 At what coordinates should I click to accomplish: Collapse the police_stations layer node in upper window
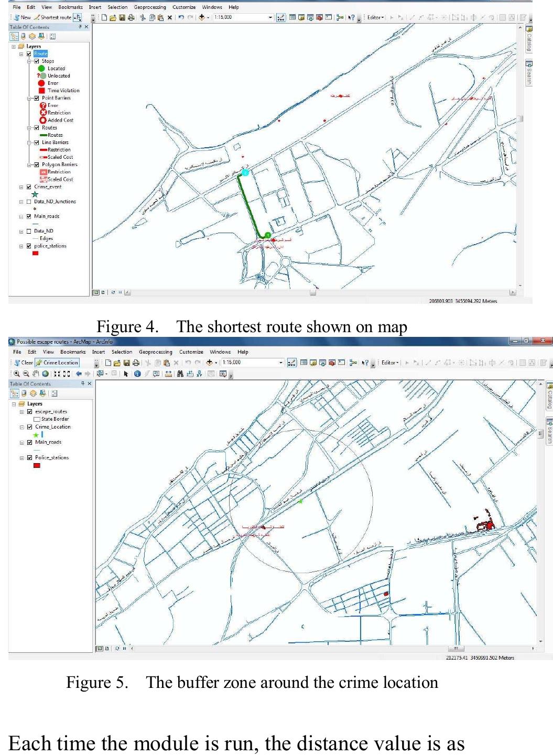pos(21,246)
